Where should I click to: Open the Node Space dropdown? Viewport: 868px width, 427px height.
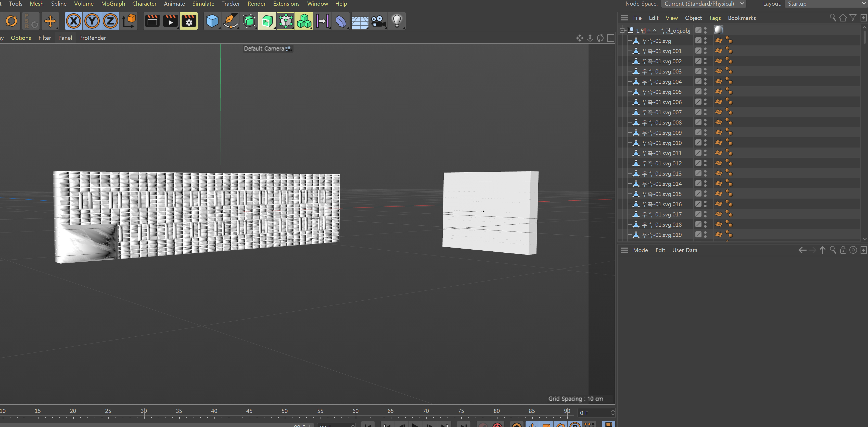click(704, 4)
